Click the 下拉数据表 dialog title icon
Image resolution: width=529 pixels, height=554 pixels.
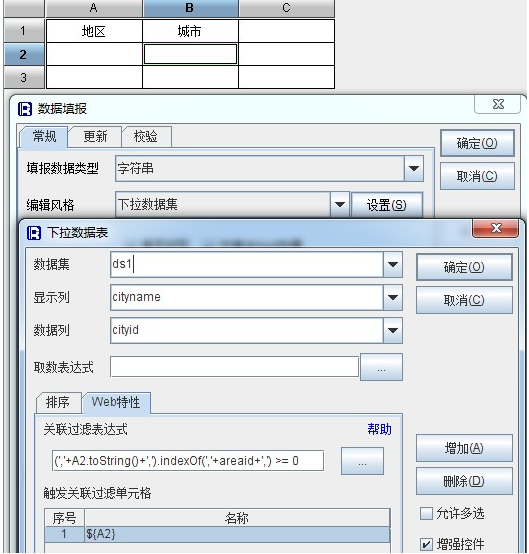34,233
